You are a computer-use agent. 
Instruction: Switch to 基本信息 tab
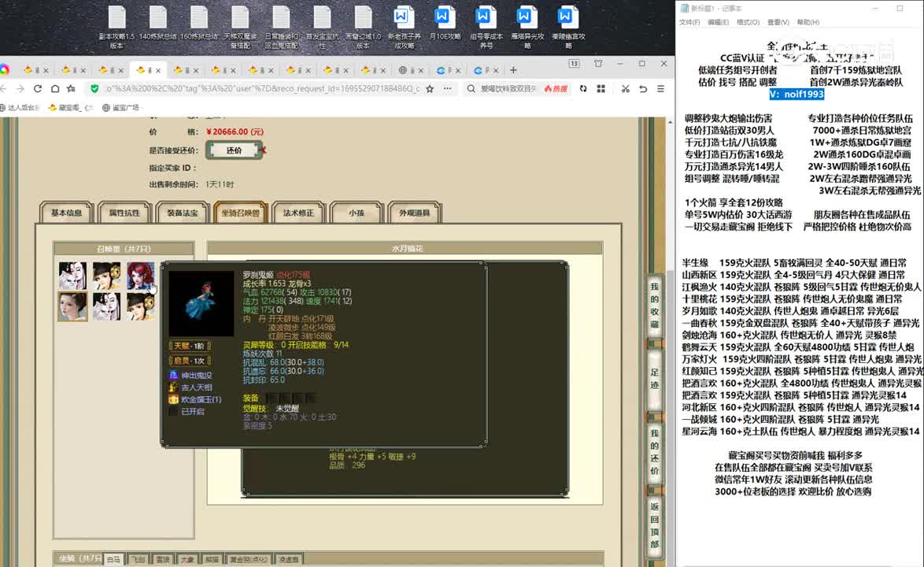pos(66,213)
